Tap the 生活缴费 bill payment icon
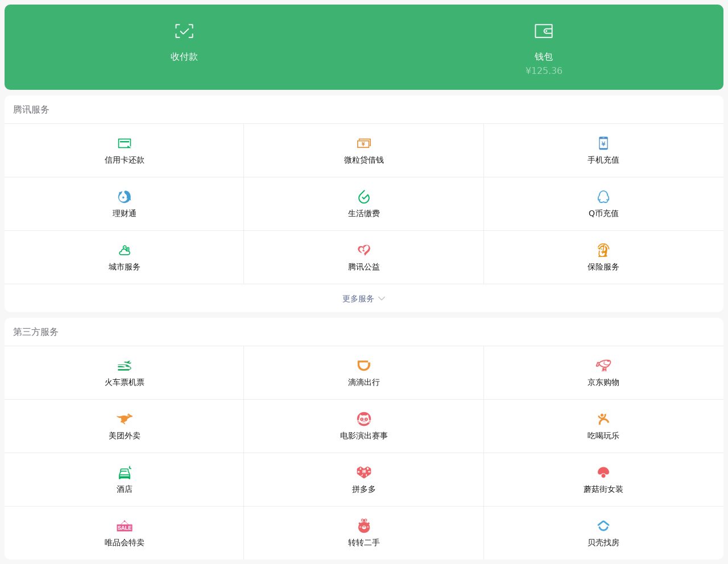This screenshot has width=728, height=564. pos(364,197)
